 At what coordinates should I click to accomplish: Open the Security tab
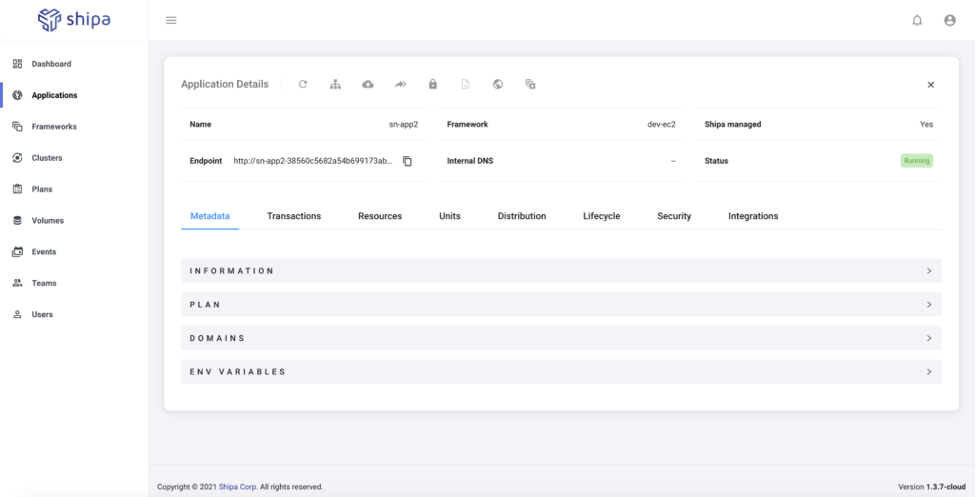(674, 216)
